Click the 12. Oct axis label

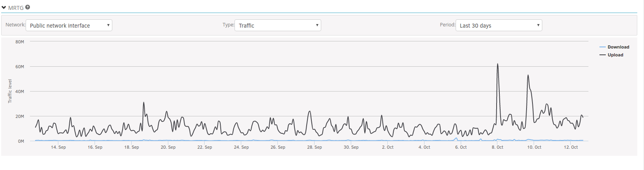click(x=571, y=147)
